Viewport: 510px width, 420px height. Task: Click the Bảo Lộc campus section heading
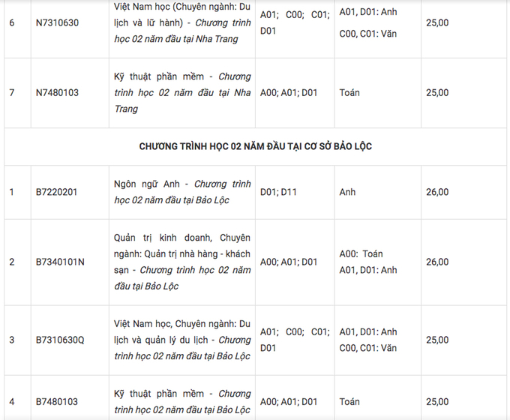[255, 146]
